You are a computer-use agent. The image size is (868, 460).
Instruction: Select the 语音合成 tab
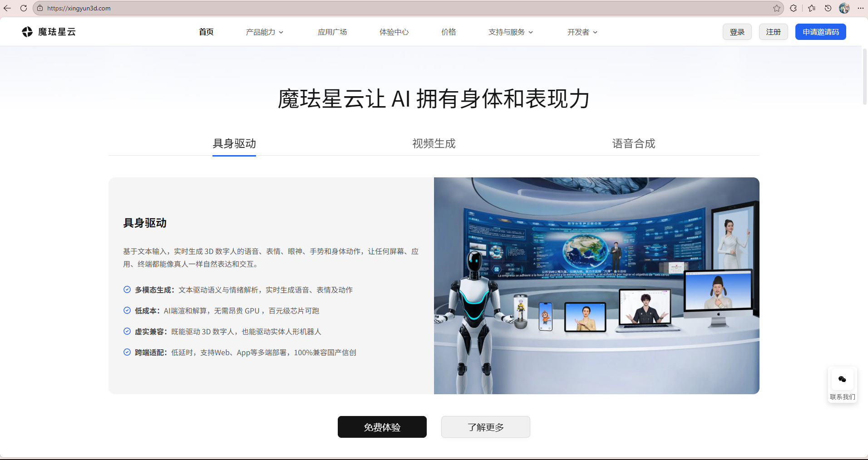tap(633, 144)
